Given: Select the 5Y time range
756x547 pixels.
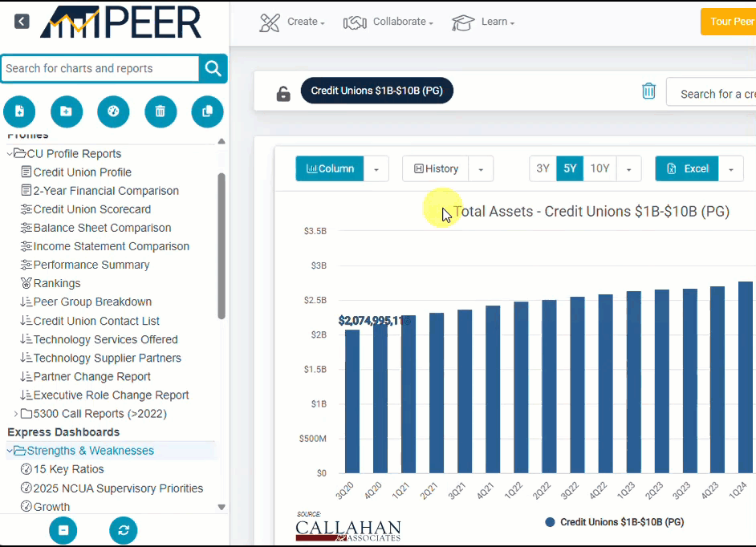Looking at the screenshot, I should pos(570,168).
